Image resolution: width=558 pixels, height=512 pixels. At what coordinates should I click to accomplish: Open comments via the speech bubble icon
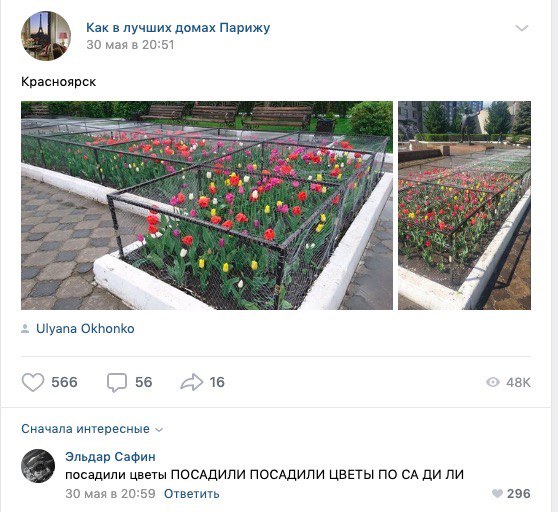pos(117,382)
